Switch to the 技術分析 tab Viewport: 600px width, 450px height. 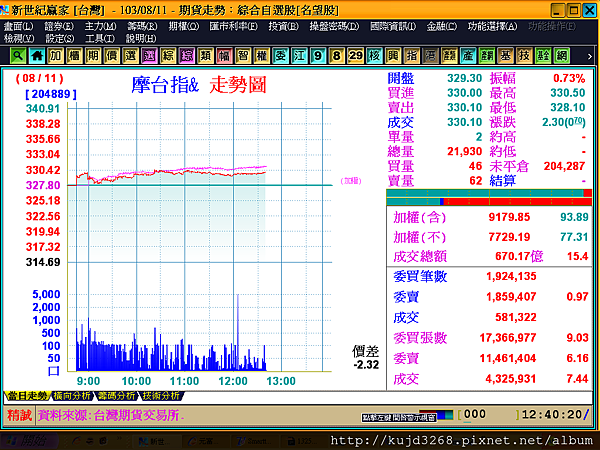[161, 396]
